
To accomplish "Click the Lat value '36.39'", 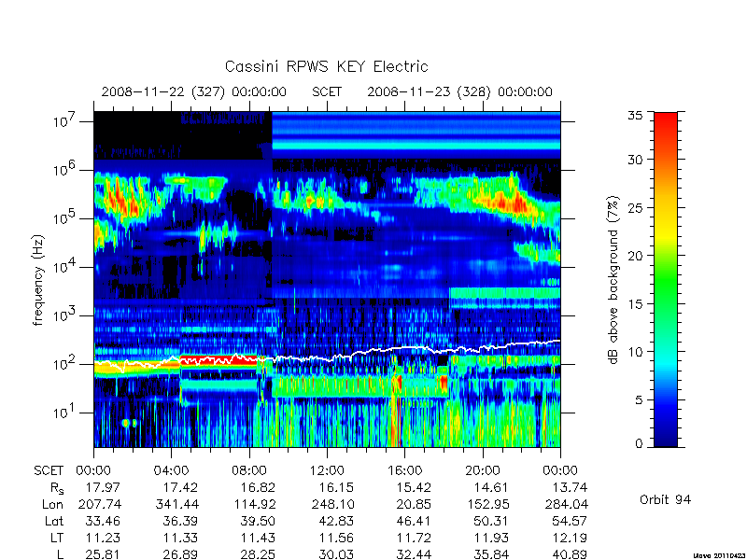I will [x=180, y=521].
